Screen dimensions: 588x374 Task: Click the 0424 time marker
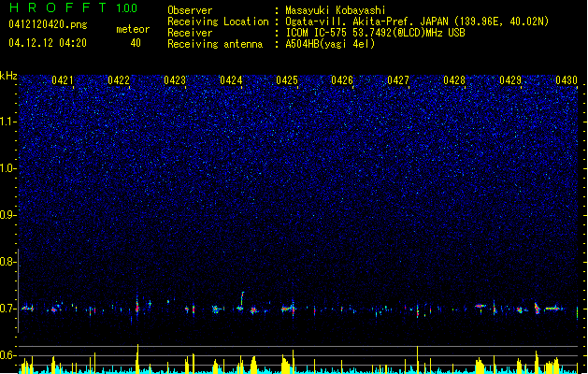coord(231,80)
